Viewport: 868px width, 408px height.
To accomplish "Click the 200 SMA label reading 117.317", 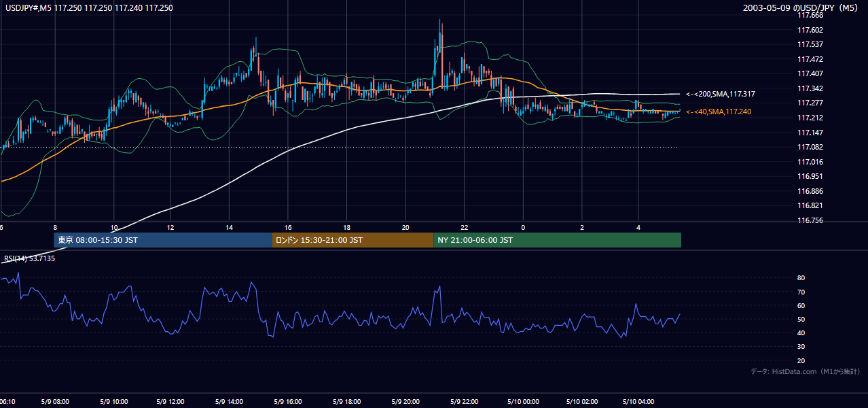I will coord(721,95).
